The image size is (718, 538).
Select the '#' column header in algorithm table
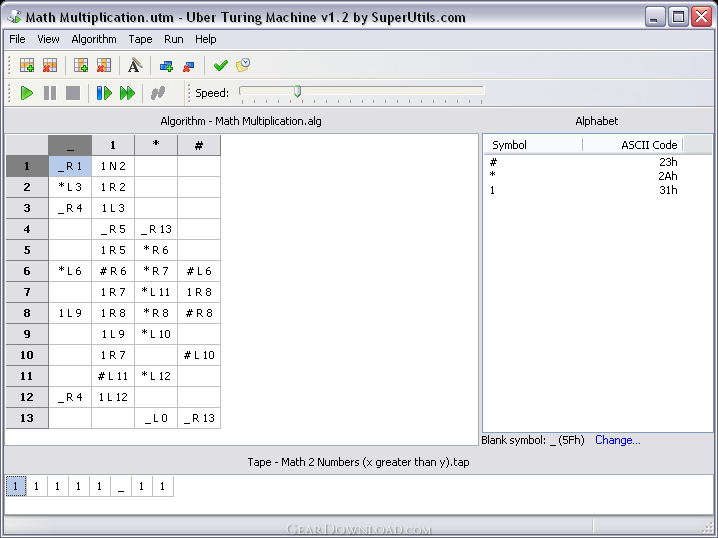tap(199, 145)
